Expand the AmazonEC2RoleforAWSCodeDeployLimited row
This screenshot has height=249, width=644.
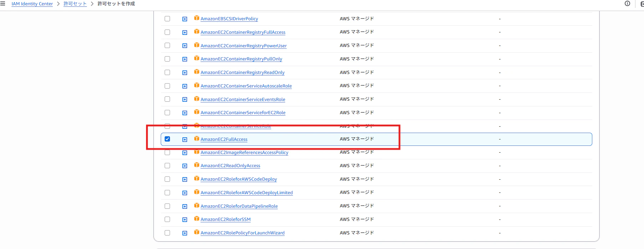click(185, 193)
